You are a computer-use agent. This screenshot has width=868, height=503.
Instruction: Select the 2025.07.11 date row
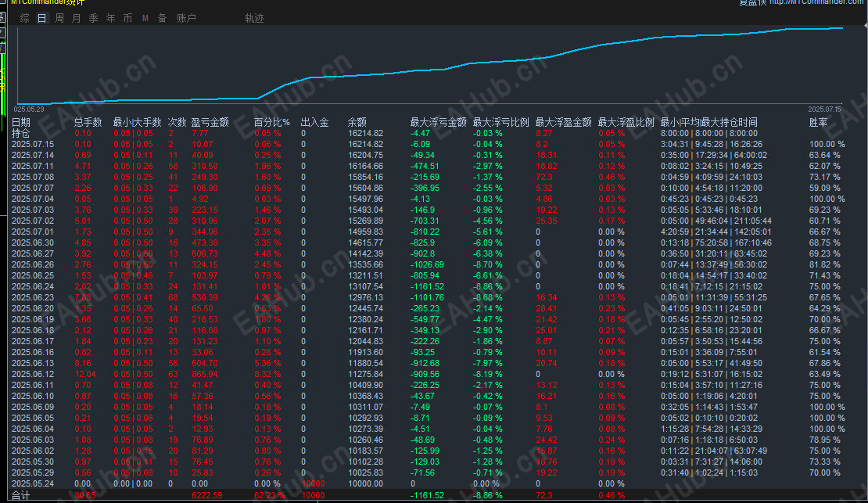33,166
